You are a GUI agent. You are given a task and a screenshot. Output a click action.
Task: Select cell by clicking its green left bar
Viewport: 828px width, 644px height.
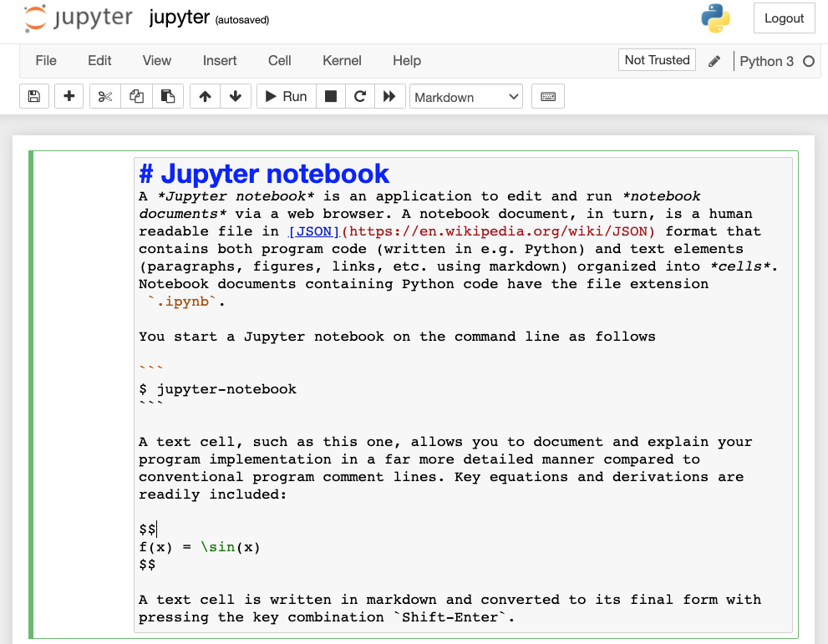(31, 394)
